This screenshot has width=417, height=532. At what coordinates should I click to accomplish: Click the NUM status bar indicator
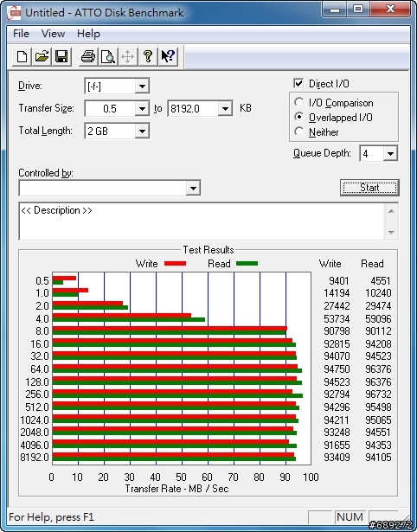[x=350, y=516]
